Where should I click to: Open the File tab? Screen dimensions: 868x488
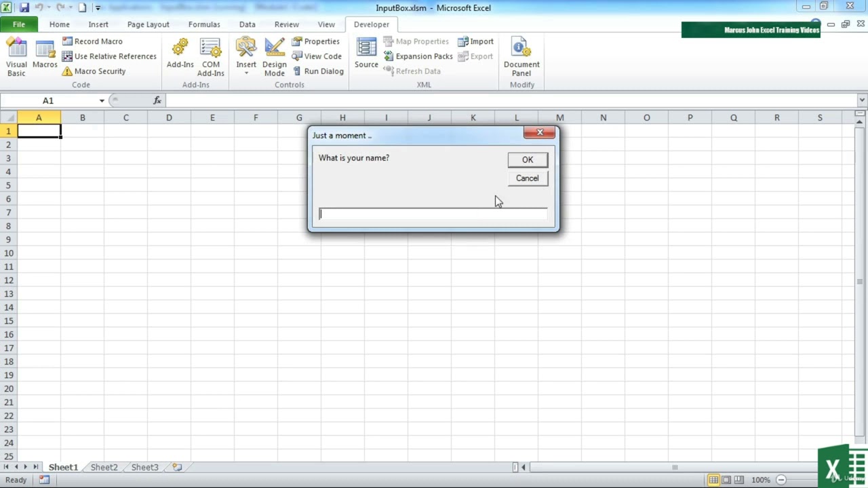pos(19,24)
